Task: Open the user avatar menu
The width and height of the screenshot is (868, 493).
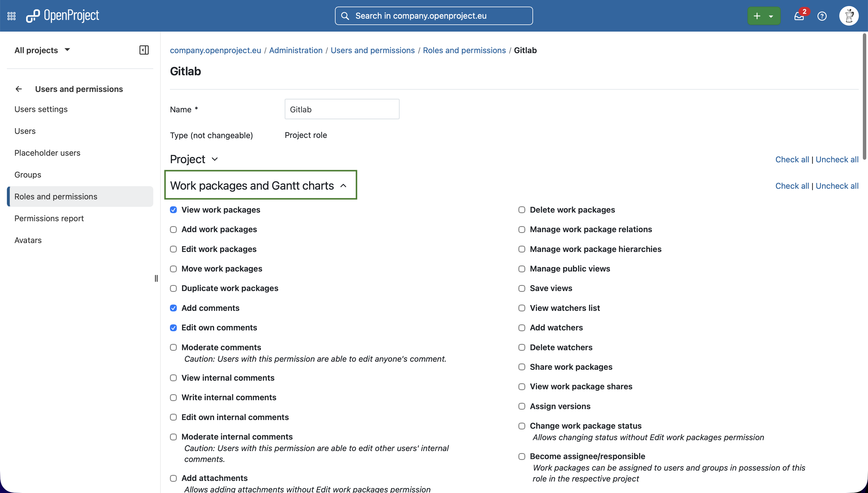Action: 849,16
